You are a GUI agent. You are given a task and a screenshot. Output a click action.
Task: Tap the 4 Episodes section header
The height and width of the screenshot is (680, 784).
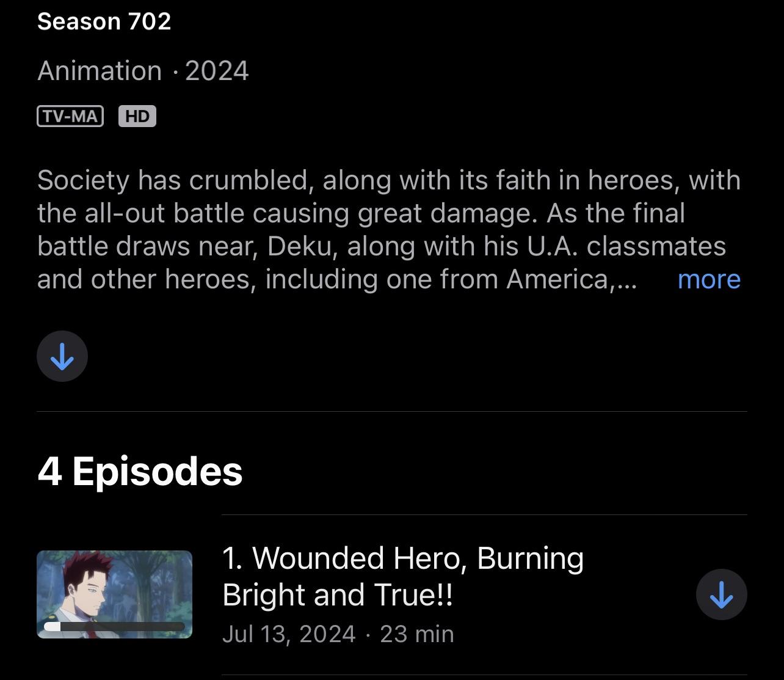140,471
